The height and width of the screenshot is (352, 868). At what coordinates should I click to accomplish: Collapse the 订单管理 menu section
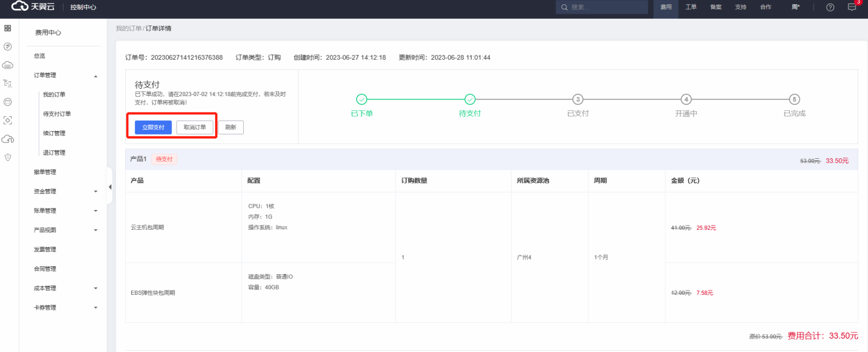(96, 76)
